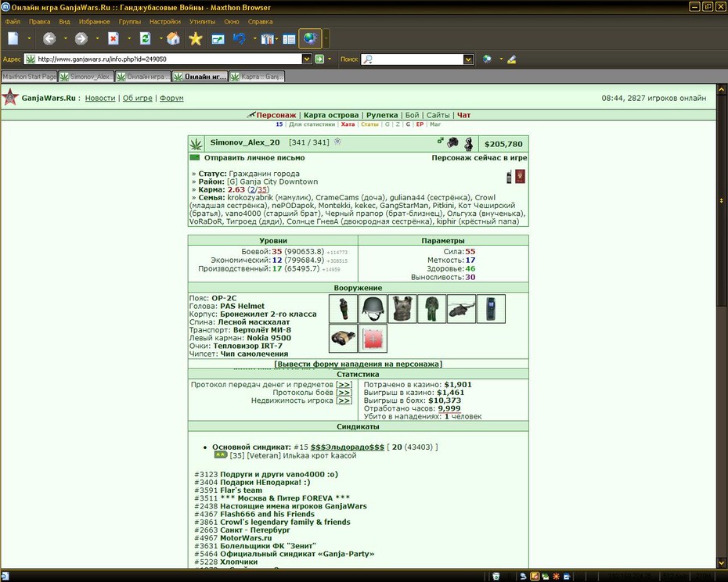Open Протоколы боёв with its >> link
Image resolution: width=728 pixels, height=582 pixels.
[344, 393]
